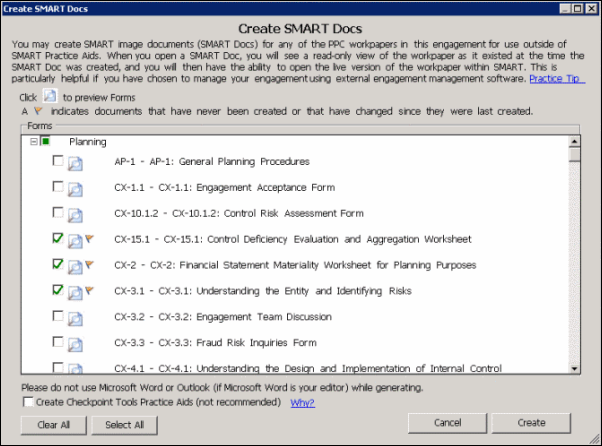Click preview icon for CX-1.1 Engagement Acceptance Form

click(x=75, y=188)
